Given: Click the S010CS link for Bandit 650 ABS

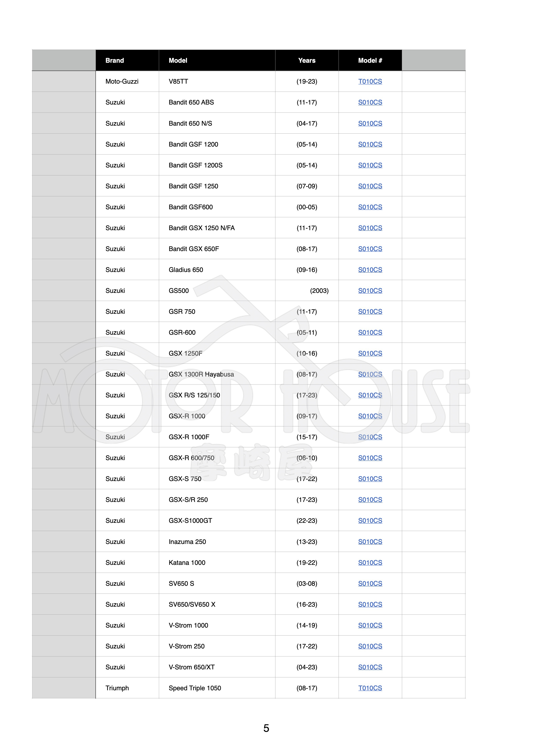Looking at the screenshot, I should pyautogui.click(x=370, y=102).
